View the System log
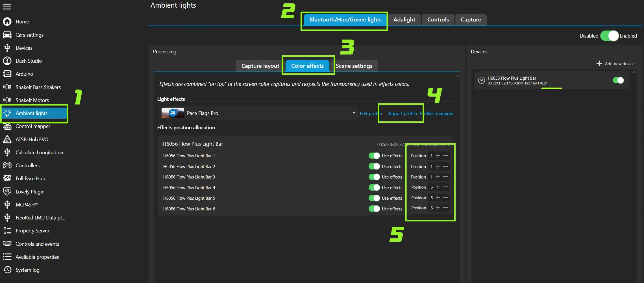644x283 pixels. click(27, 270)
